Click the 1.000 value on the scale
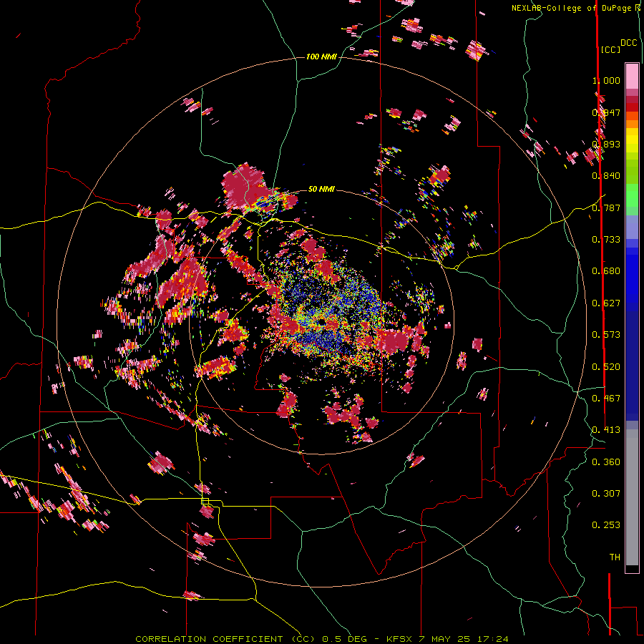The width and height of the screenshot is (644, 644). tap(606, 80)
